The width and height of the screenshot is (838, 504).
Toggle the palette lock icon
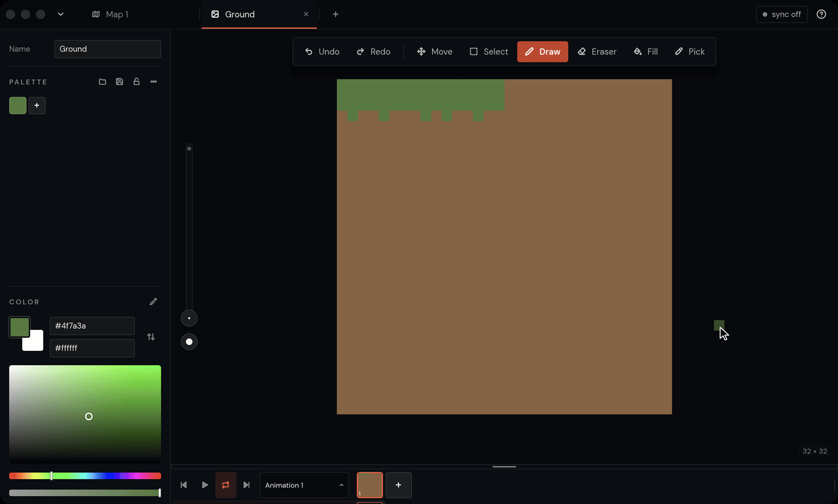136,82
